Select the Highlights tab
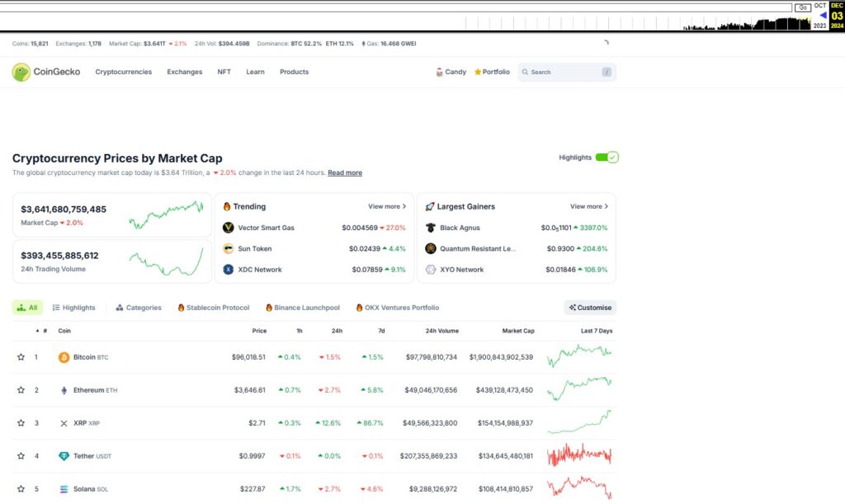 73,308
